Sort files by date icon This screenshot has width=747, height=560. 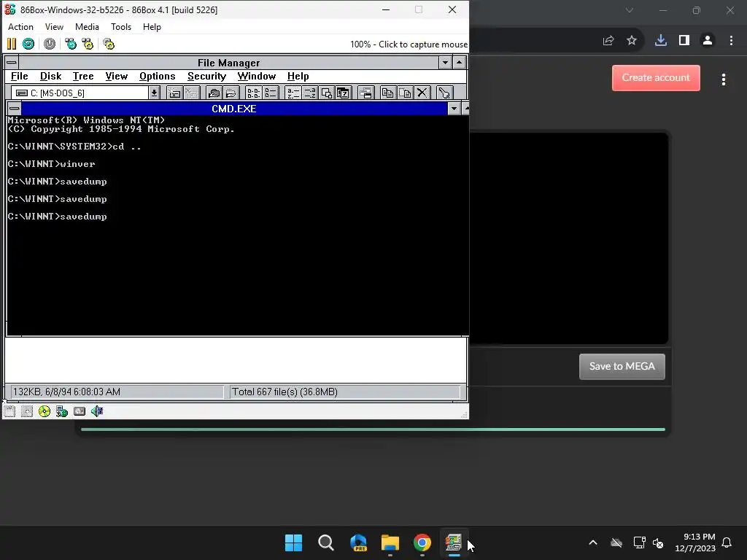pos(343,93)
